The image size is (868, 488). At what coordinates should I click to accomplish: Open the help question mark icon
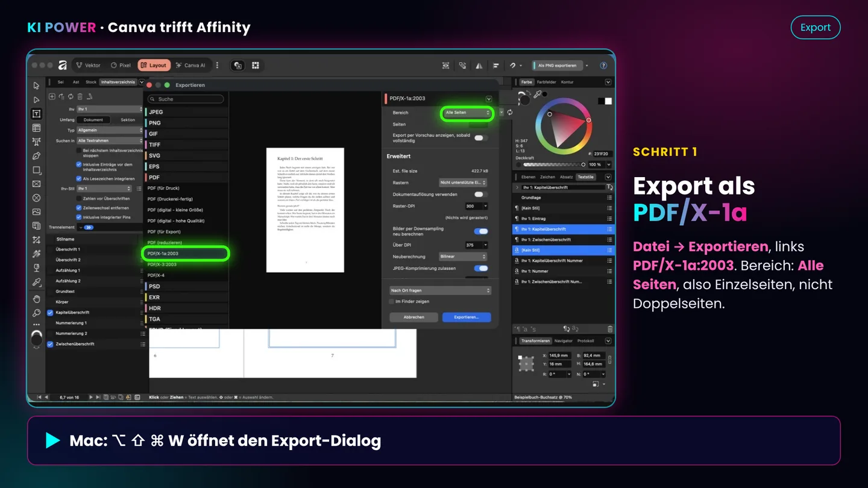tap(603, 65)
